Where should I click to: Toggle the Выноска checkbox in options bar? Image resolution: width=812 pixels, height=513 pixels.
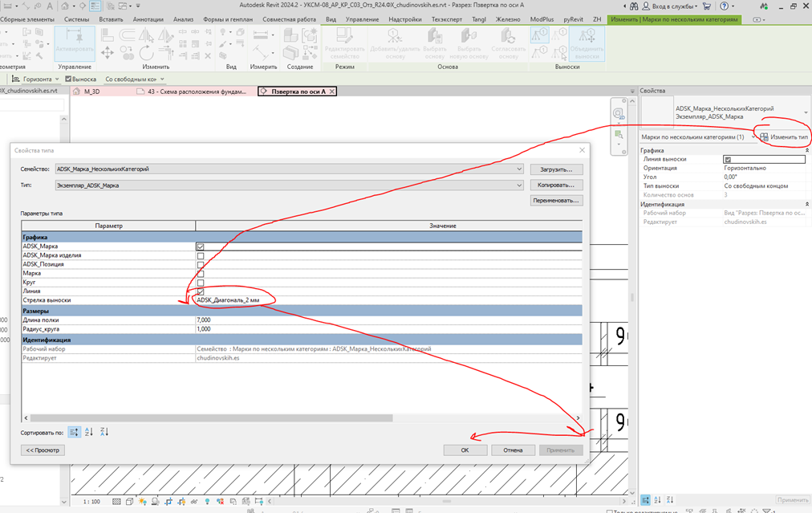coord(68,79)
